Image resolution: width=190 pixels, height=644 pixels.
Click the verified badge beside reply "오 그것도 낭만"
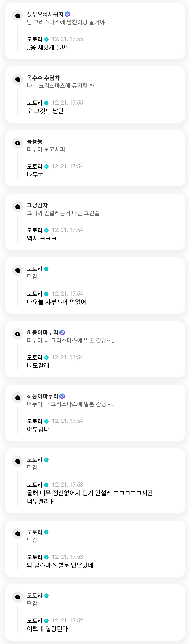46,103
